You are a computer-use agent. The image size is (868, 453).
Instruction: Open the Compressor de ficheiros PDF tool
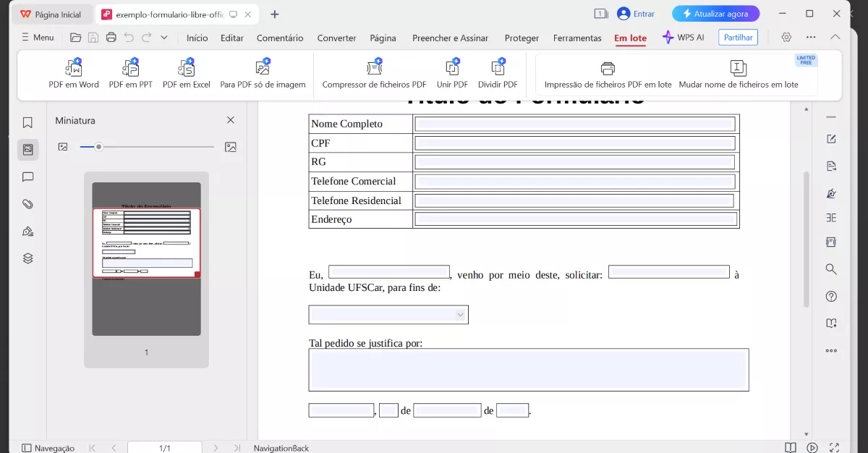click(x=373, y=72)
